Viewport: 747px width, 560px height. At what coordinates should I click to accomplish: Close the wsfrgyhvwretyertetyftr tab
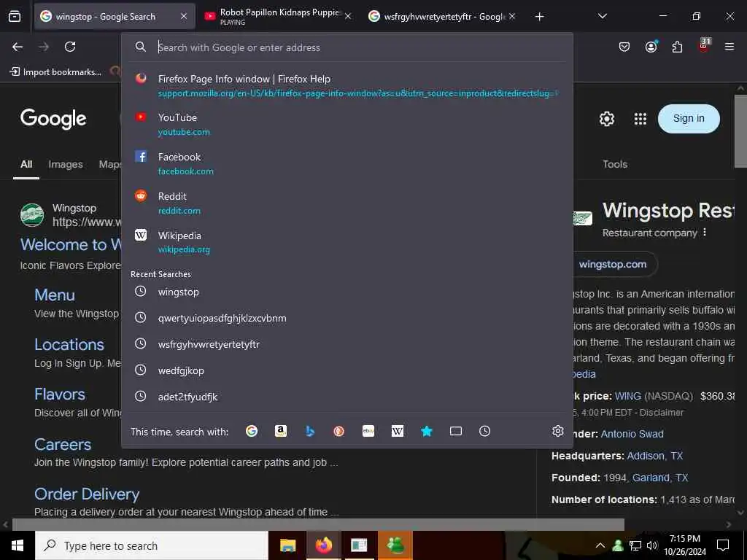point(511,17)
